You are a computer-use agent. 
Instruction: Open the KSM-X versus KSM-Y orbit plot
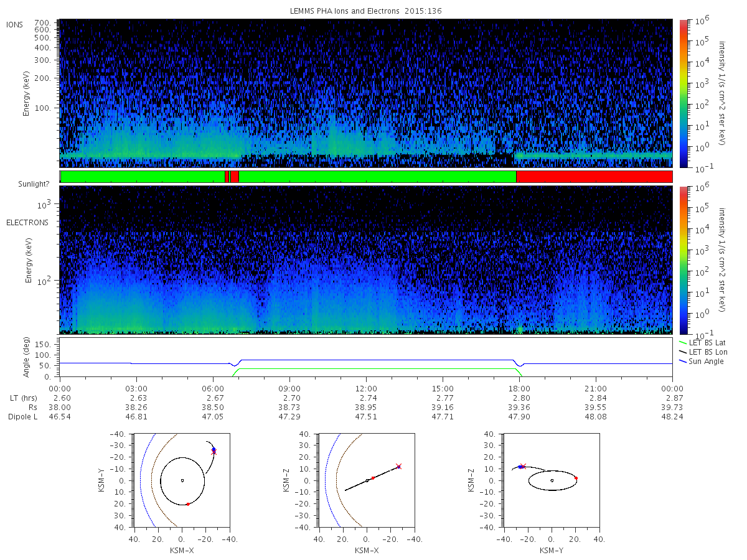click(181, 480)
